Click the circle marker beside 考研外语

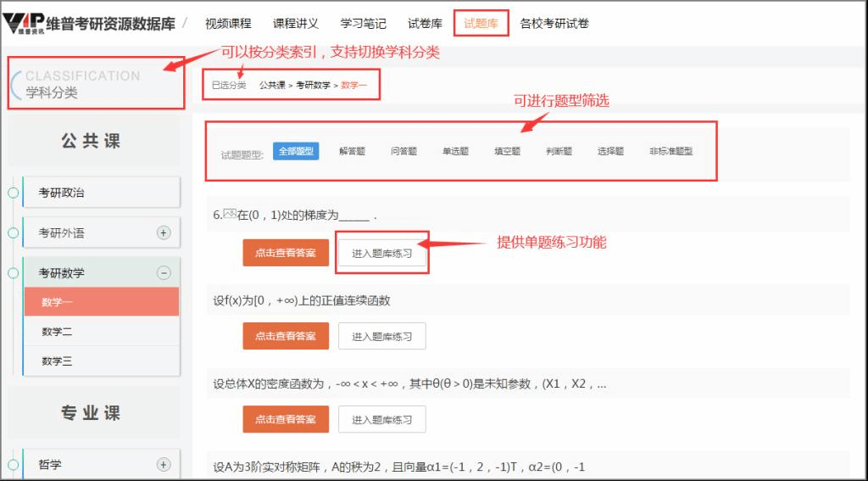(x=13, y=232)
